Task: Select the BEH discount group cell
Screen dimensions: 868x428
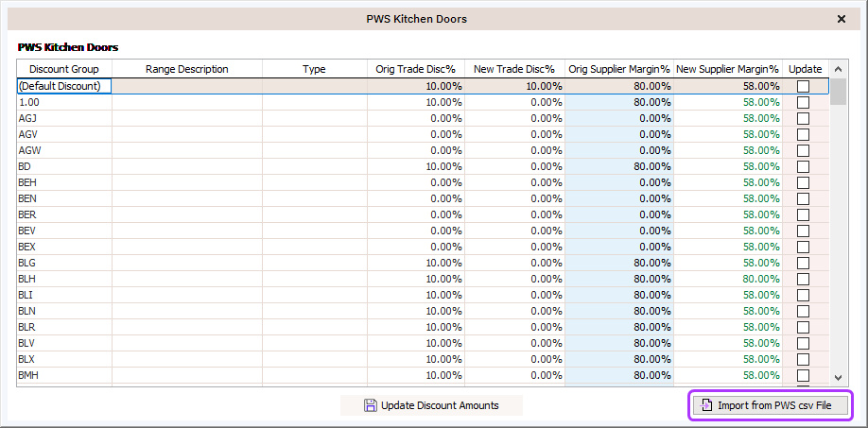Action: [64, 182]
